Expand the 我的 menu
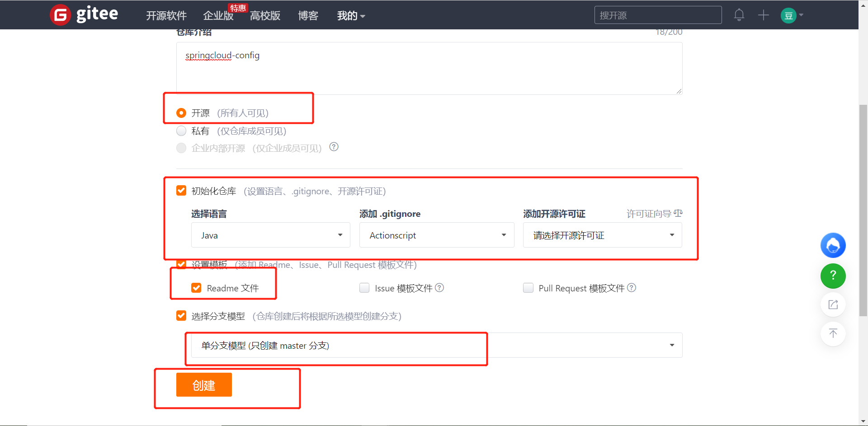This screenshot has width=868, height=426. click(x=351, y=16)
